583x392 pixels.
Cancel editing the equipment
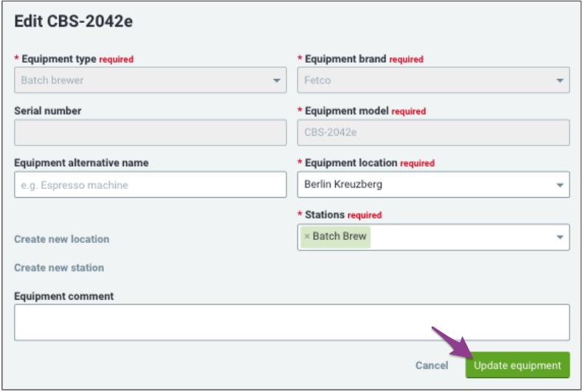pyautogui.click(x=432, y=365)
